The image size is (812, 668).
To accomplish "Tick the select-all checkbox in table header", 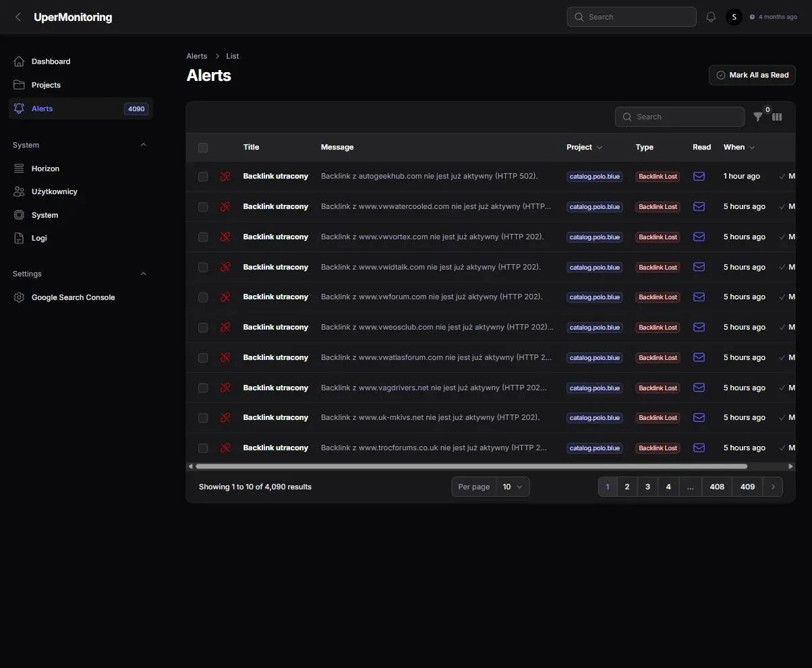I will pyautogui.click(x=203, y=148).
